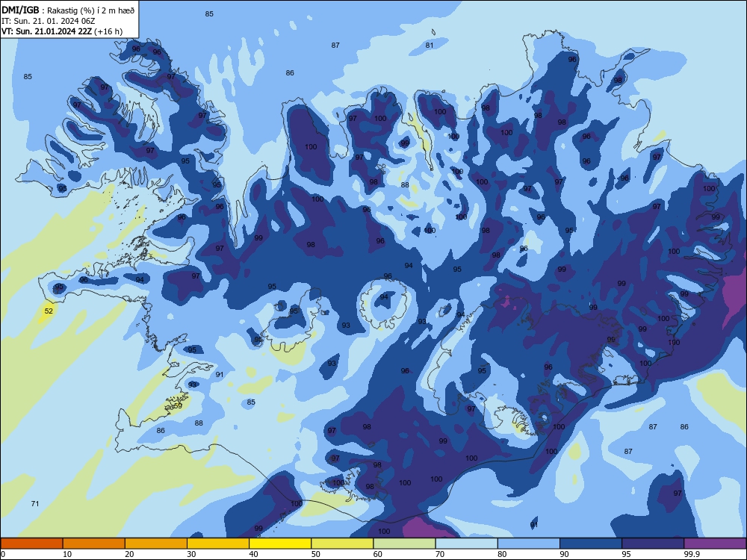Click the humidity value 71 on the map
Screen dimensions: 747x560
coord(35,503)
